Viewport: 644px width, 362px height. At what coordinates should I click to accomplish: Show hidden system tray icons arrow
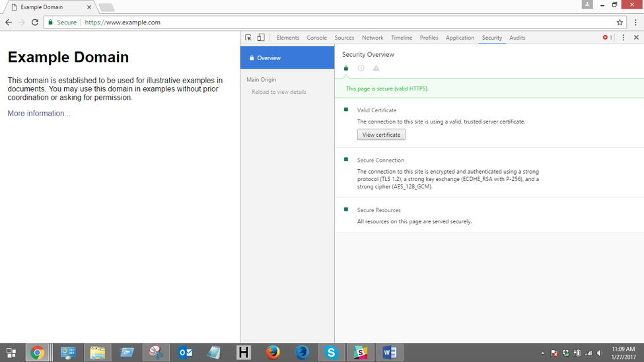pos(542,353)
